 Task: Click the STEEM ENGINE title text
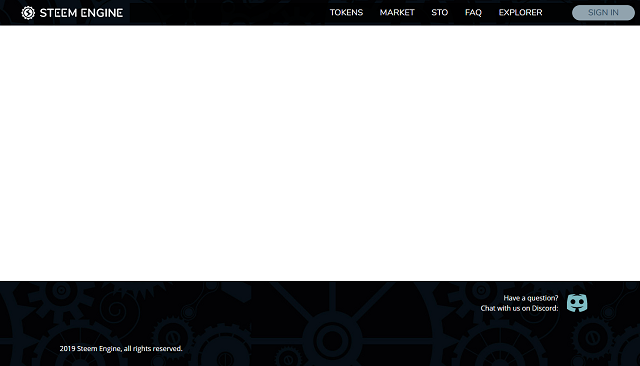(81, 13)
